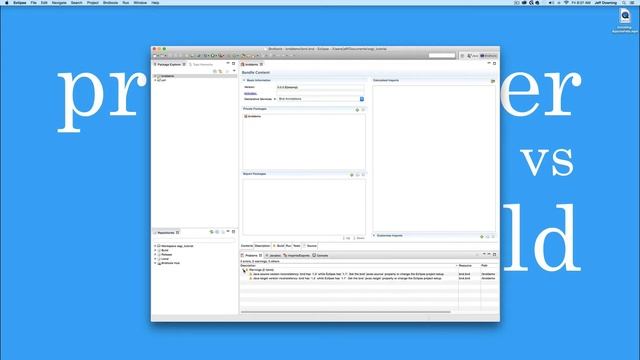Click the green add icon in Export Packages
640x360 pixels.
[352, 175]
